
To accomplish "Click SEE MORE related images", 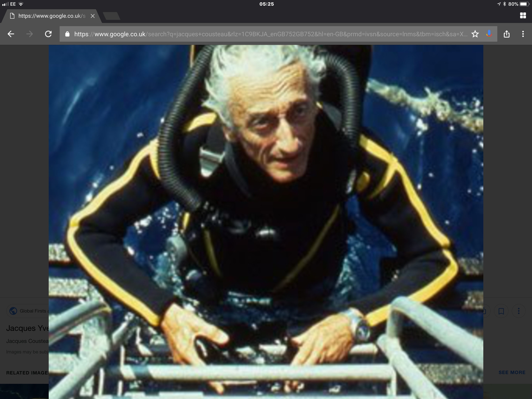I will tap(512, 372).
